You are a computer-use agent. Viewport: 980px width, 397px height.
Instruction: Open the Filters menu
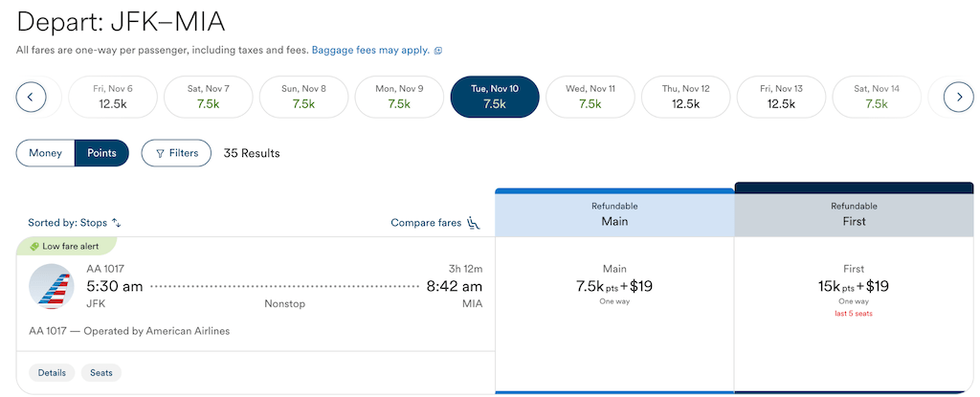click(176, 153)
